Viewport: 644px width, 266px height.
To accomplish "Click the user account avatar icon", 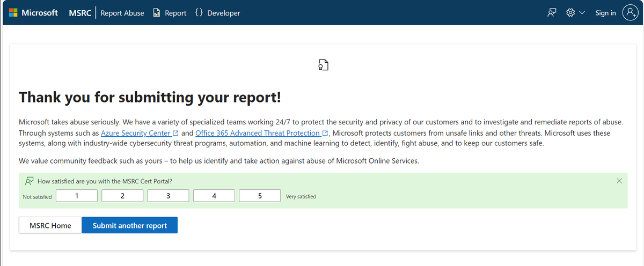I will 630,13.
